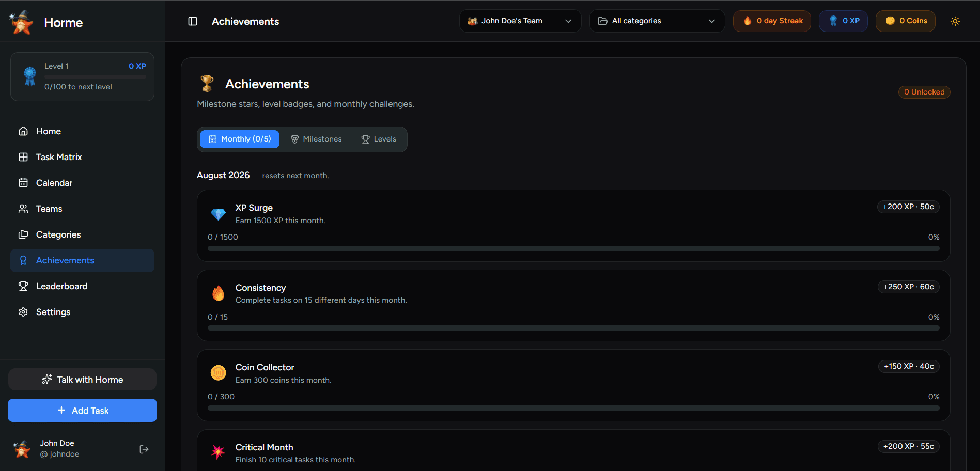This screenshot has height=471, width=980.
Task: Click the logout icon next to John Doe
Action: pyautogui.click(x=144, y=449)
